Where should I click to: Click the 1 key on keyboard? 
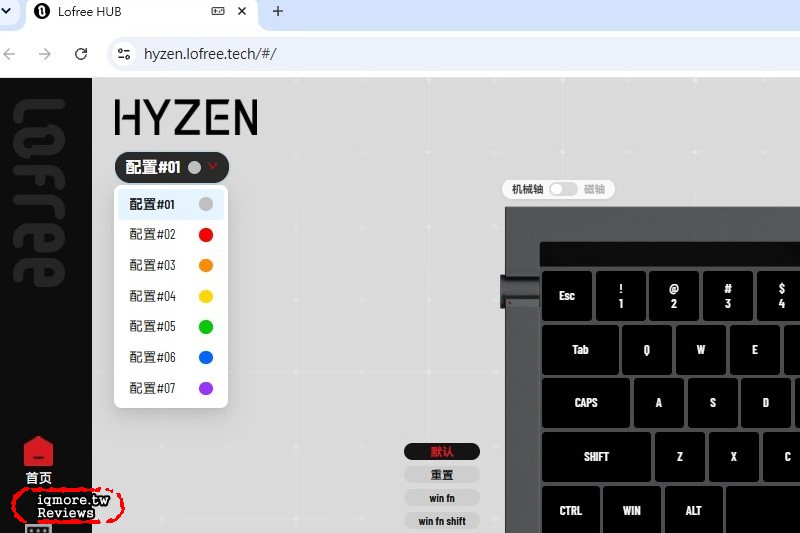click(621, 296)
